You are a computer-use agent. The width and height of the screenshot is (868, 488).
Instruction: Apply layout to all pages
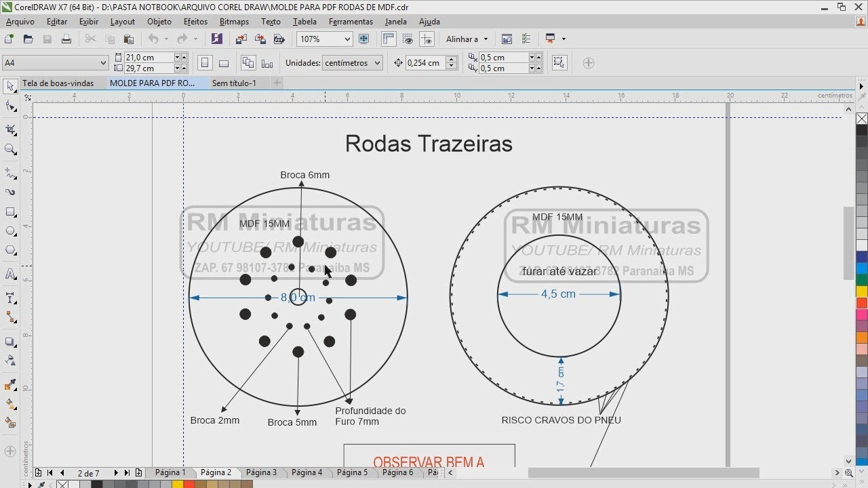coord(248,63)
